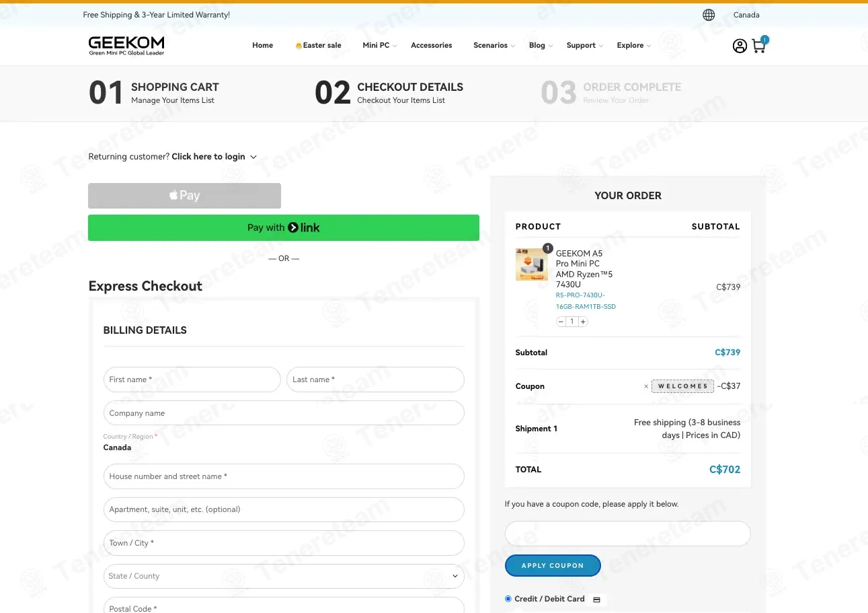This screenshot has height=613, width=868.
Task: Go back to the Shopping Cart step
Action: (154, 93)
